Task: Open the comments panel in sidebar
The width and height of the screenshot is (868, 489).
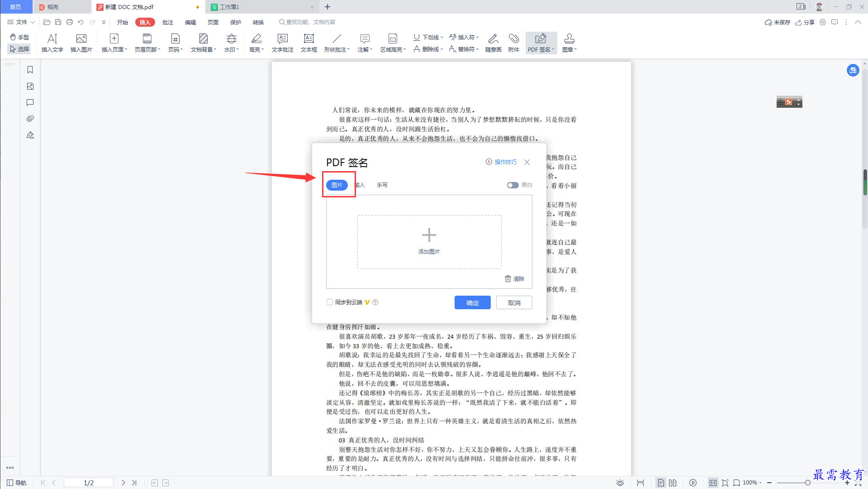Action: (30, 102)
